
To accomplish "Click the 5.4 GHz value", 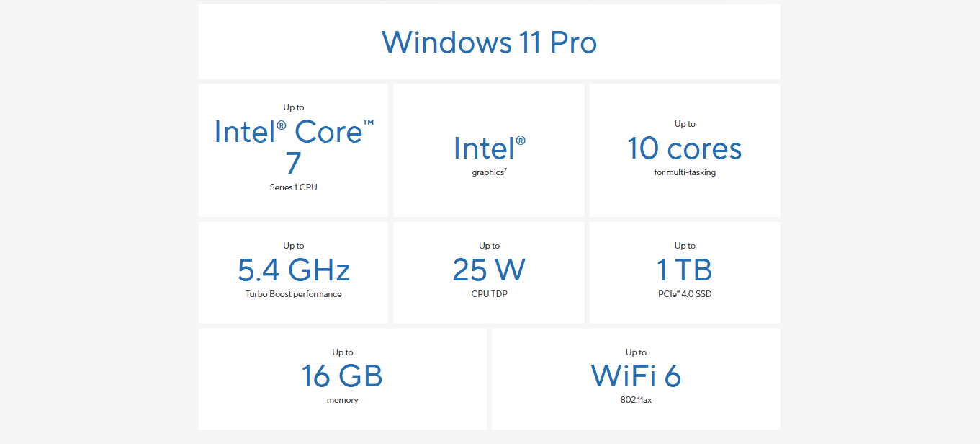I will [x=294, y=270].
